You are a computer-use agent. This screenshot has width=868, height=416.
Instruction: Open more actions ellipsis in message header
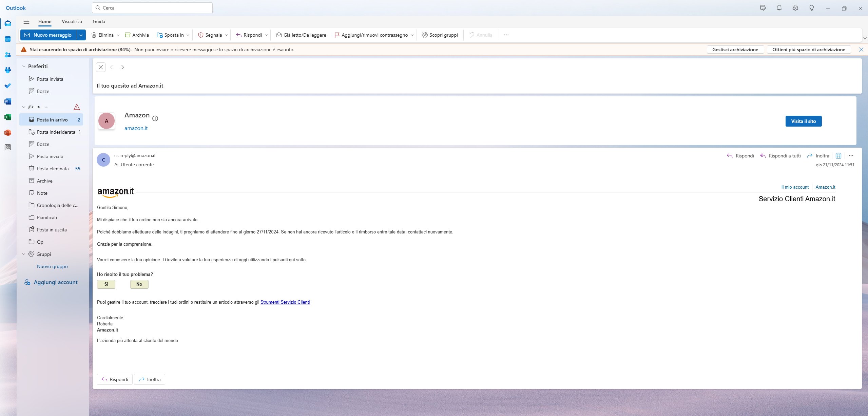click(x=851, y=156)
